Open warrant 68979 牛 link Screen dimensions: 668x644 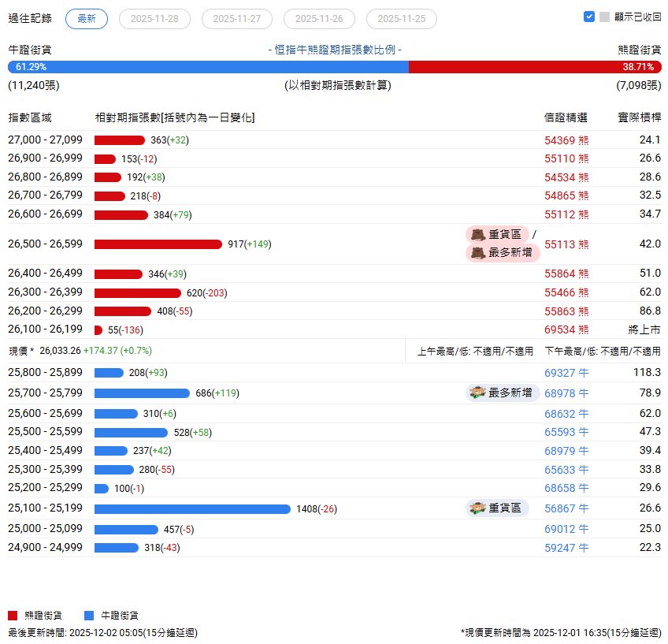(566, 451)
